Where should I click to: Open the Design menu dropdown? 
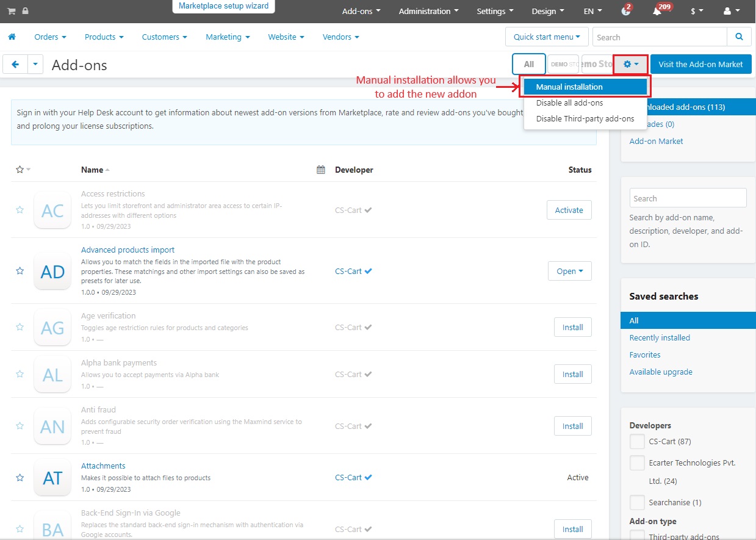(x=547, y=11)
